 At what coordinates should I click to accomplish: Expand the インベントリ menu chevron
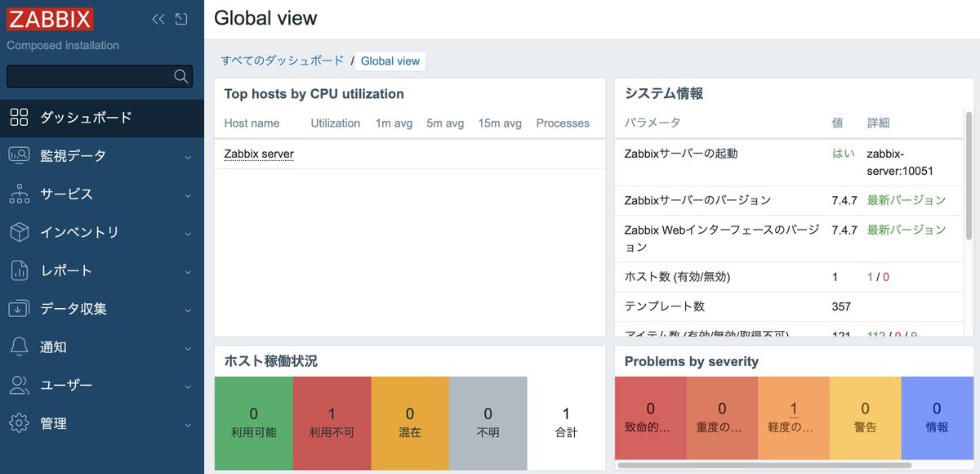click(188, 234)
